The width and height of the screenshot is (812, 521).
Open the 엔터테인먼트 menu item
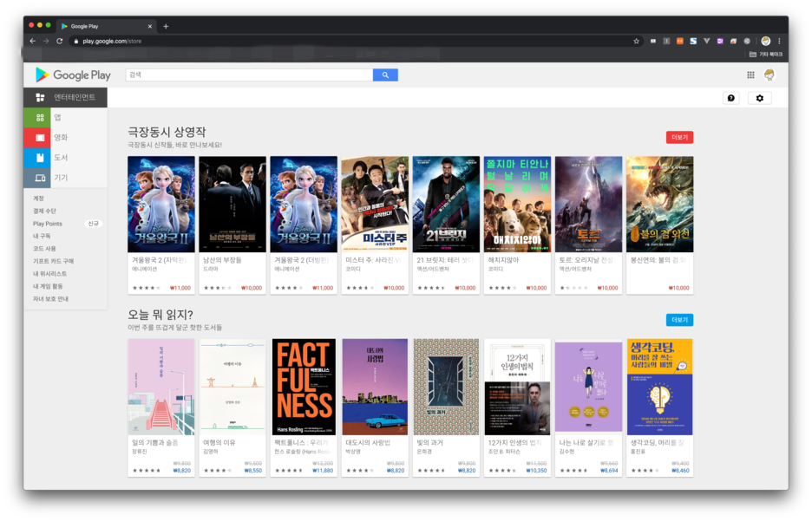(65, 97)
